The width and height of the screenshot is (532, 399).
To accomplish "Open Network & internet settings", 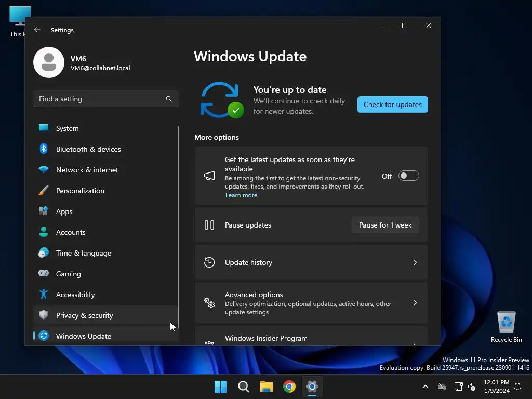I will pos(105,170).
